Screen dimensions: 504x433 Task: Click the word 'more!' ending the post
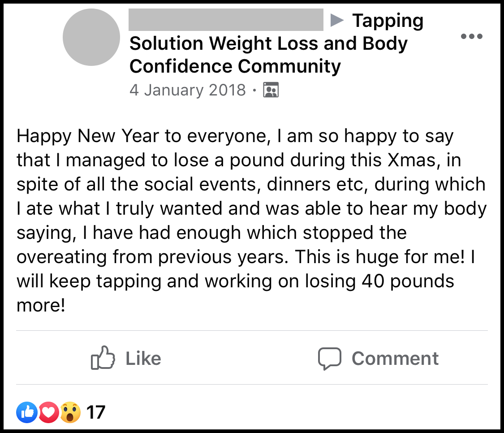click(41, 305)
